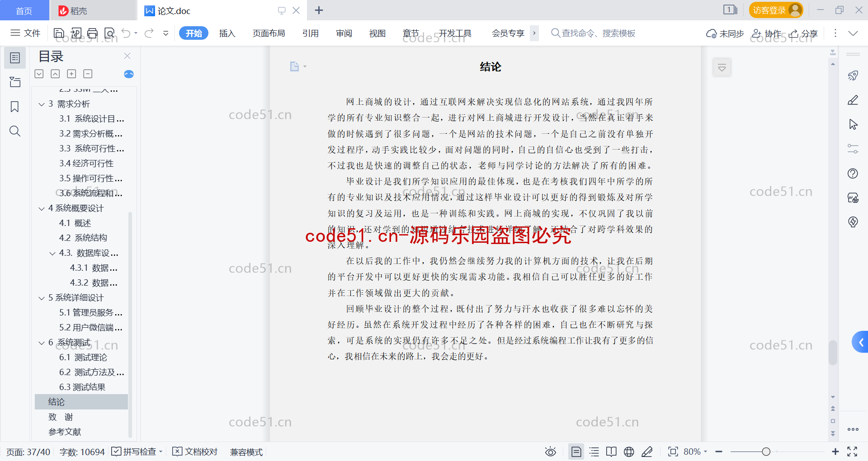Close the 目录 outline panel

[127, 56]
